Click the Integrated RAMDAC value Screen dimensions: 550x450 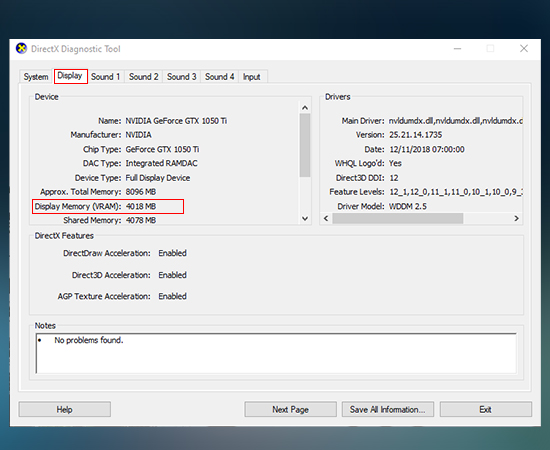click(x=161, y=163)
